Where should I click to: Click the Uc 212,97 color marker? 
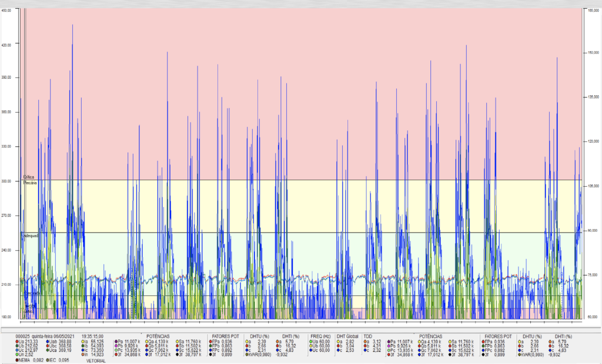click(18, 350)
